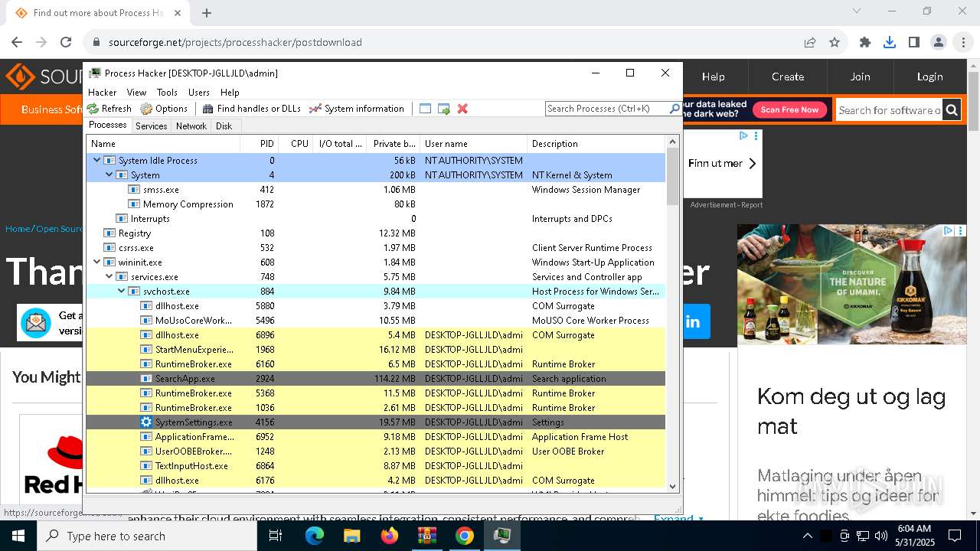Click the Find handles or DLLs binoculars icon
The image size is (980, 551).
[x=207, y=109]
